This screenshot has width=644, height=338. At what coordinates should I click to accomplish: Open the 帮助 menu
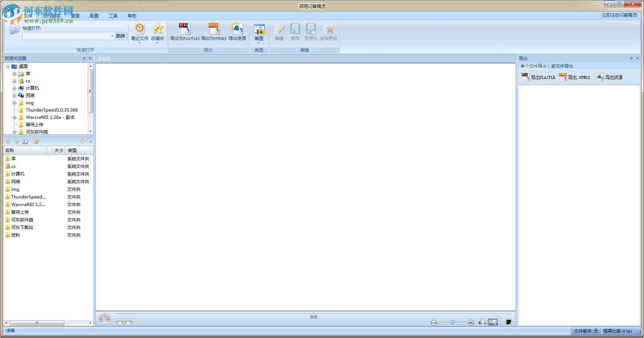coord(132,16)
